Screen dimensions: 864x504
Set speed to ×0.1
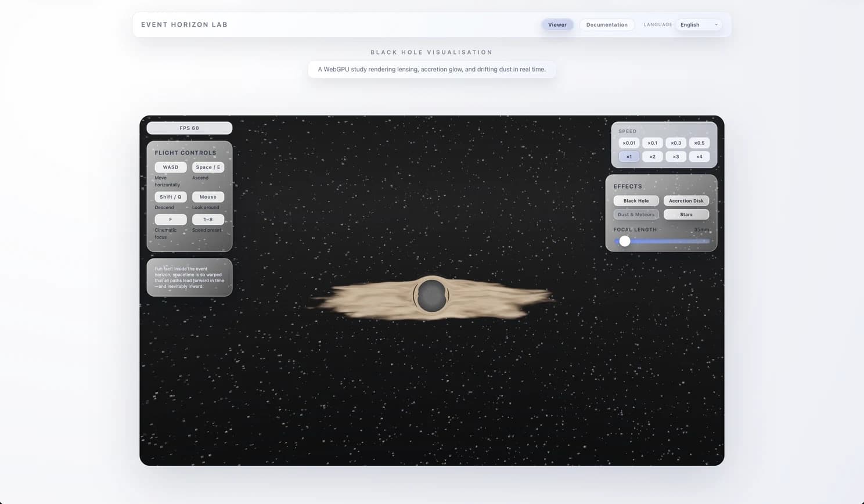coord(653,143)
